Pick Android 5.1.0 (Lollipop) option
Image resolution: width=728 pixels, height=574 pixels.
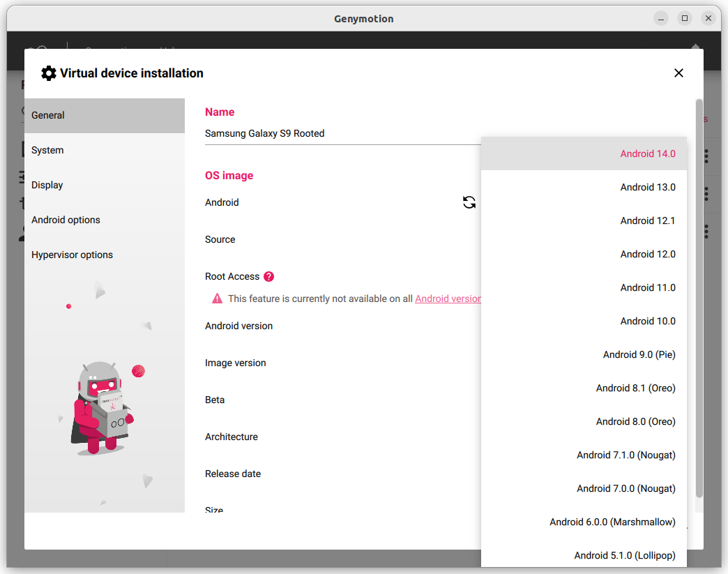click(624, 556)
